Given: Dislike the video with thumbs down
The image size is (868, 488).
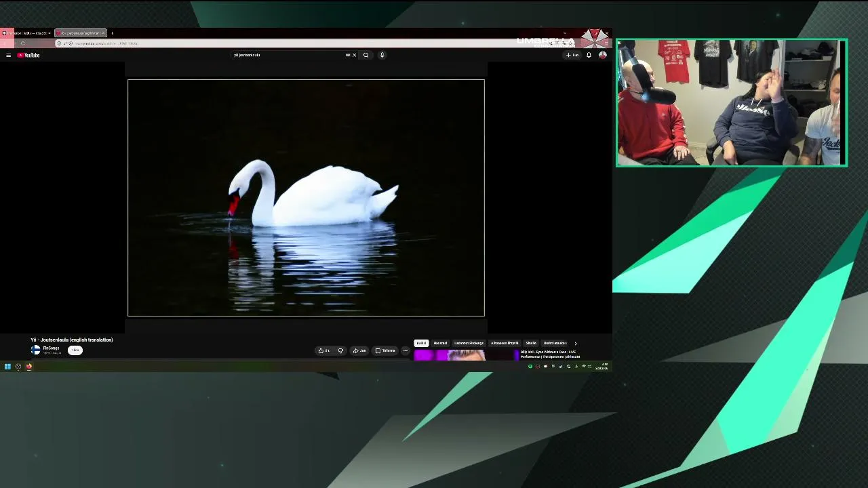Looking at the screenshot, I should [340, 351].
